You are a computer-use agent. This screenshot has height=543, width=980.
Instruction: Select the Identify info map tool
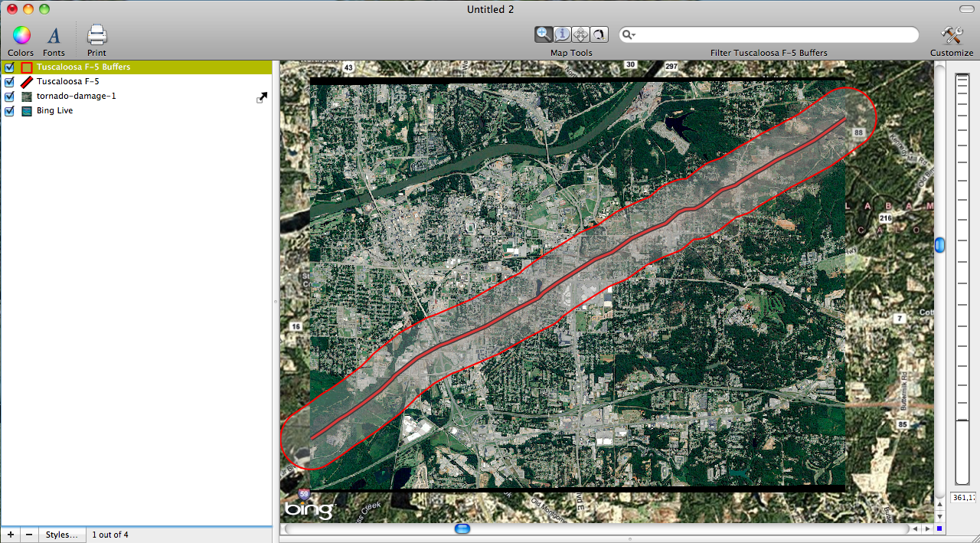[x=562, y=34]
